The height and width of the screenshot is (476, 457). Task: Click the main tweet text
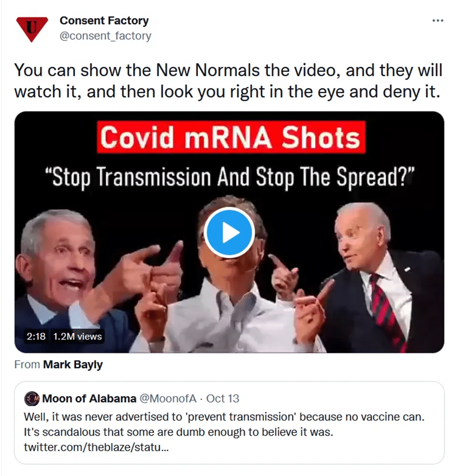tap(228, 81)
